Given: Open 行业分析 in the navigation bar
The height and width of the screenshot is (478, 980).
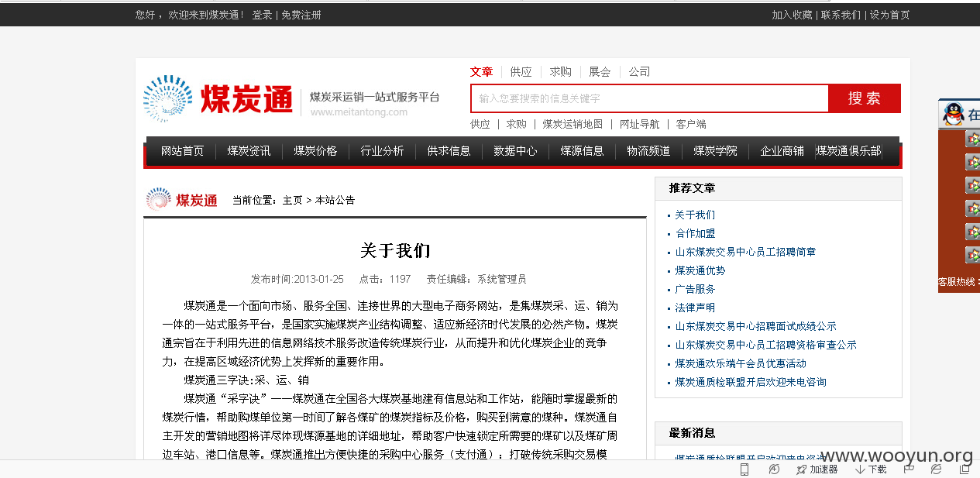Looking at the screenshot, I should point(382,151).
